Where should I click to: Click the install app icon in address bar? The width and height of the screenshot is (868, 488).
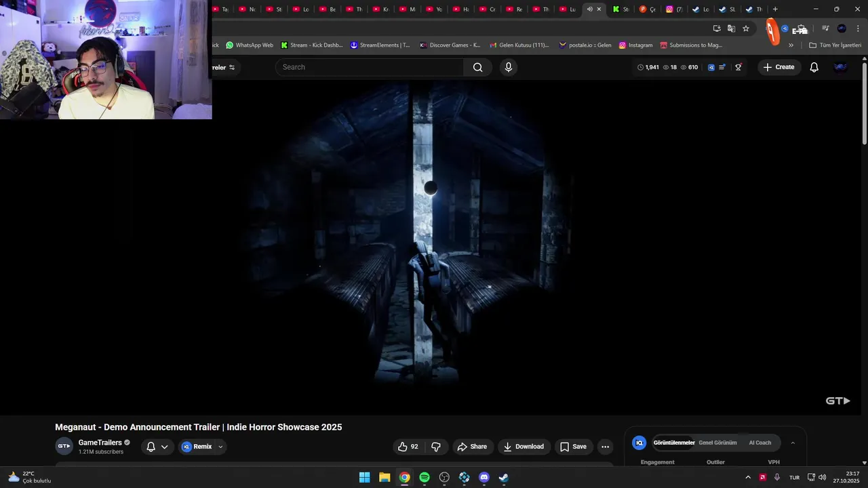(717, 28)
